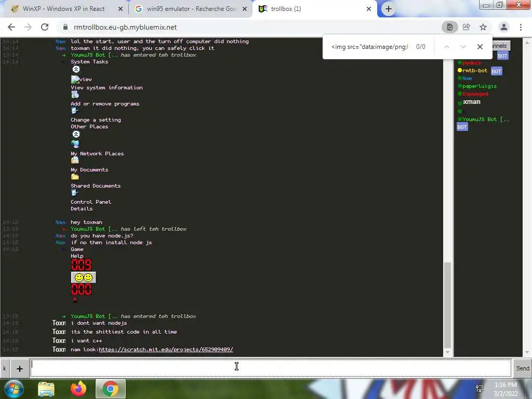Click 'Control Panel' text in chat
Image resolution: width=532 pixels, height=399 pixels.
click(x=91, y=202)
